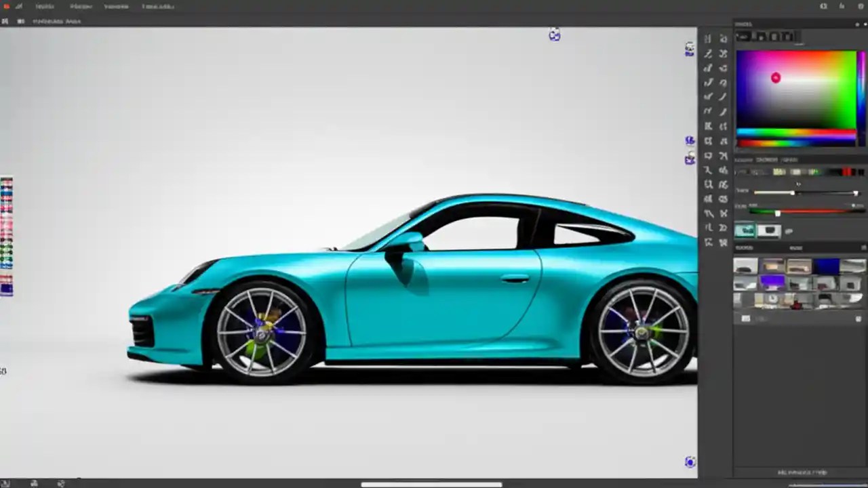Click the blue desktop thumbnail in the library grid
This screenshot has width=868, height=488.
(827, 268)
